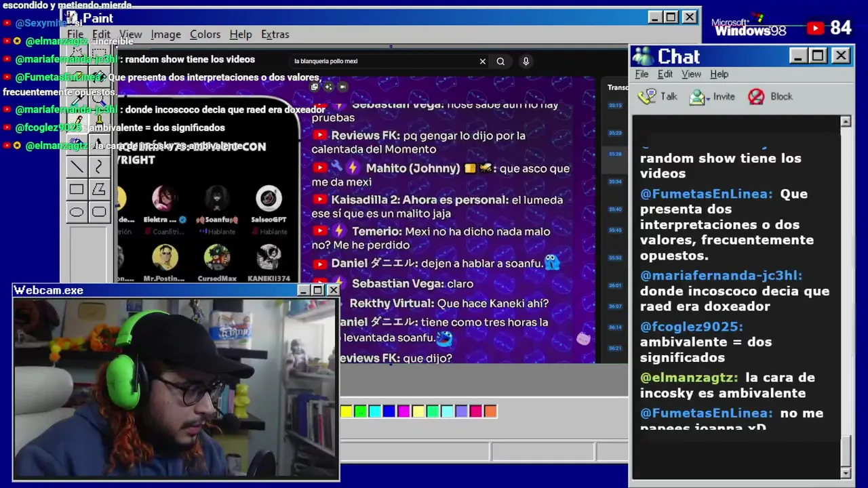Click the copy-window icon above video chat
The height and width of the screenshot is (488, 868).
[x=315, y=87]
